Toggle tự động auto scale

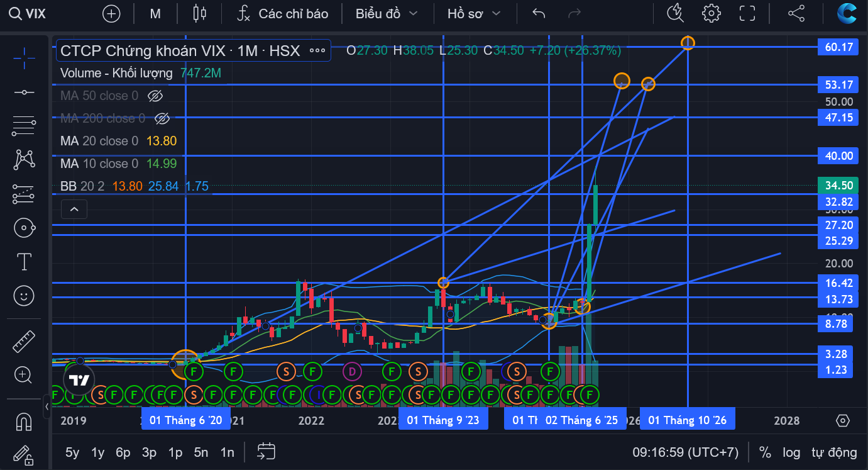click(834, 452)
